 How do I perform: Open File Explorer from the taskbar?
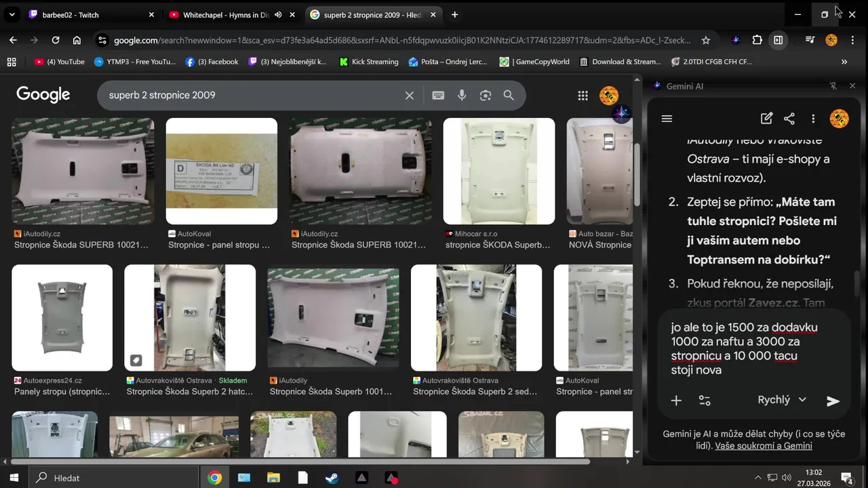pos(273,478)
